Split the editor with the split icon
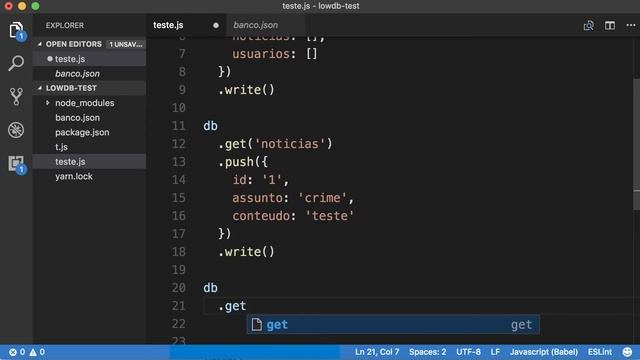 pos(610,25)
